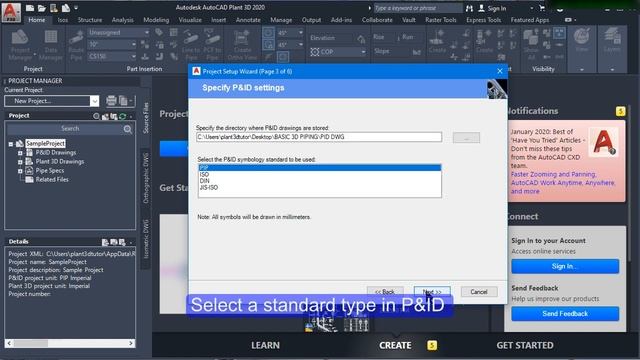The image size is (640, 360).
Task: Click the Type a keyword or phrase search box
Action: [x=418, y=8]
